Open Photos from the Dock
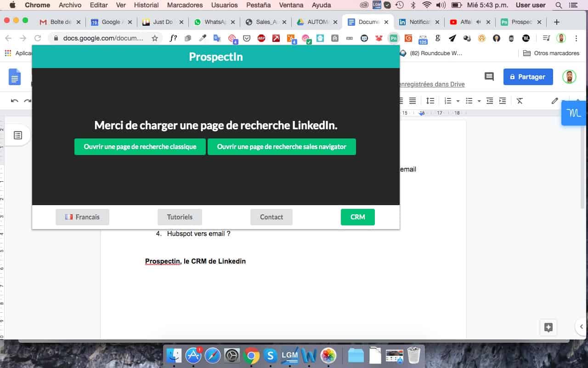This screenshot has height=368, width=588. 328,355
